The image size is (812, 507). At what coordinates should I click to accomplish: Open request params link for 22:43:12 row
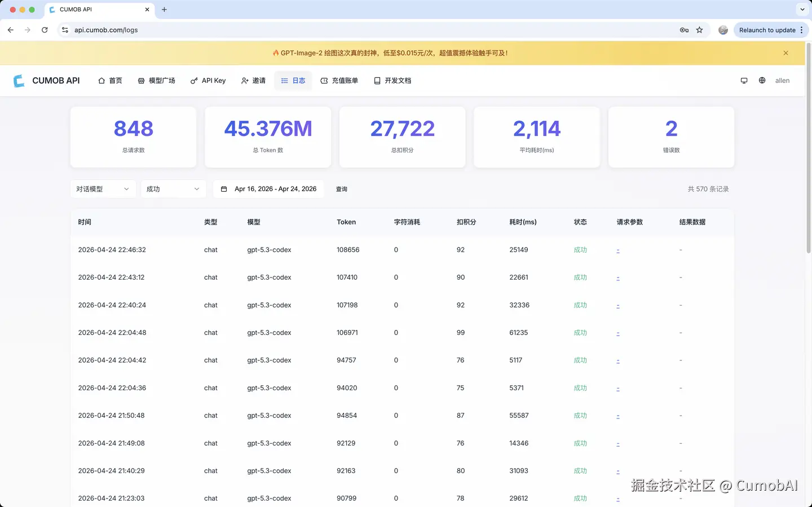point(618,277)
